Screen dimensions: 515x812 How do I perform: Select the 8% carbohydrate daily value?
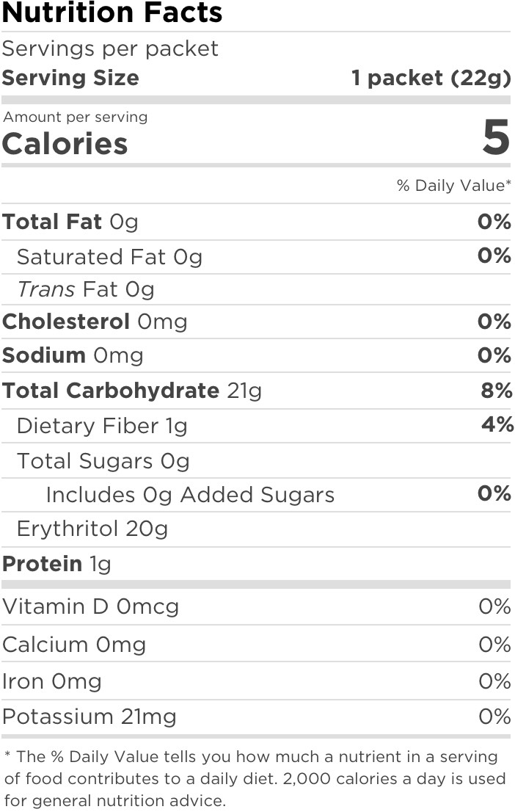[496, 391]
